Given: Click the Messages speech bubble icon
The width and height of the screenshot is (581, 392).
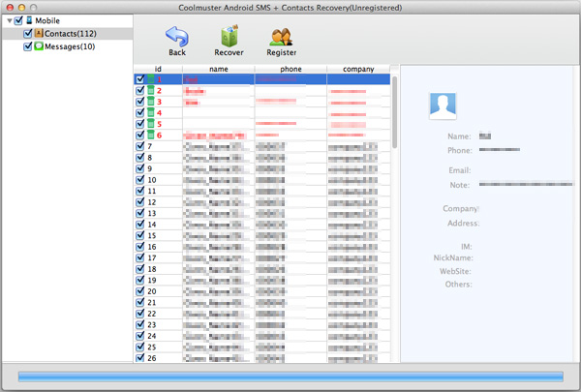Looking at the screenshot, I should point(39,45).
